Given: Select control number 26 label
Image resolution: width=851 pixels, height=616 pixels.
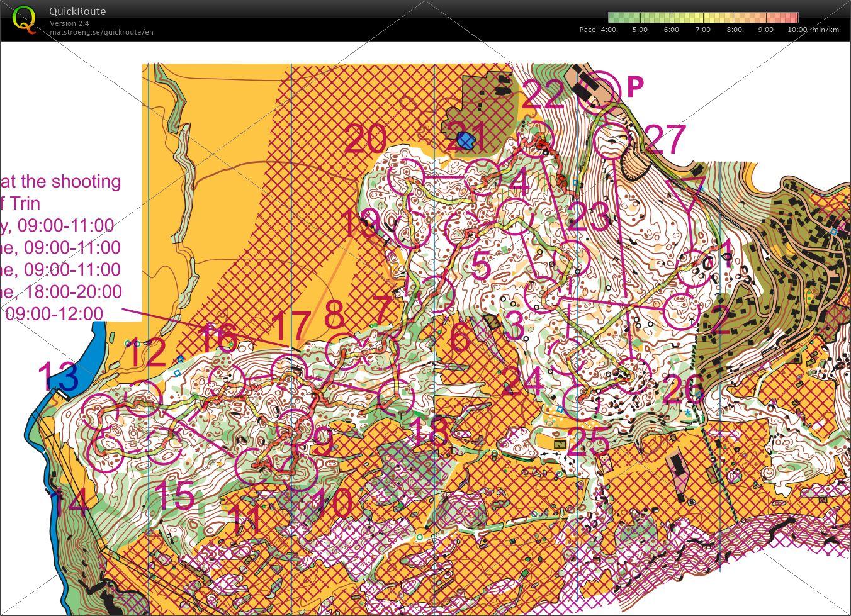Looking at the screenshot, I should [683, 390].
